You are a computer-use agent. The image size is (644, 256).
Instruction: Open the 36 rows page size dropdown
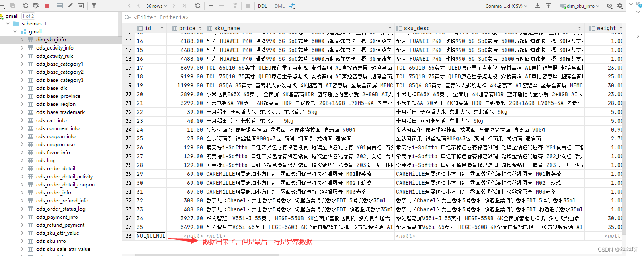coord(157,6)
